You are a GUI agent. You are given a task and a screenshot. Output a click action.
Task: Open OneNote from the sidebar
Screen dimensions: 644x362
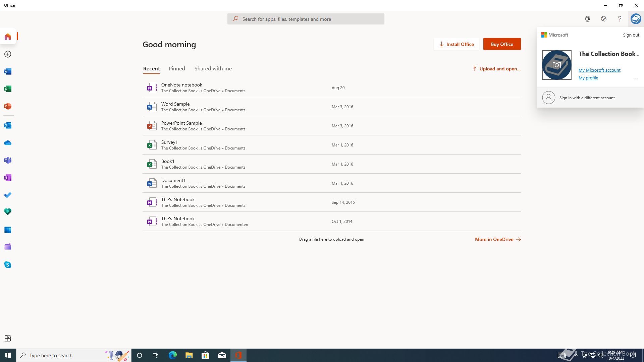point(8,178)
